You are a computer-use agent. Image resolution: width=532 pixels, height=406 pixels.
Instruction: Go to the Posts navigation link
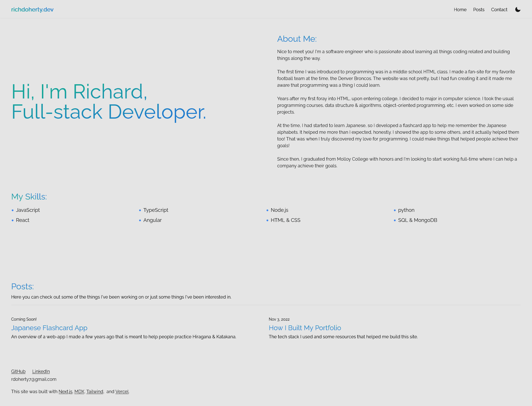(x=479, y=10)
